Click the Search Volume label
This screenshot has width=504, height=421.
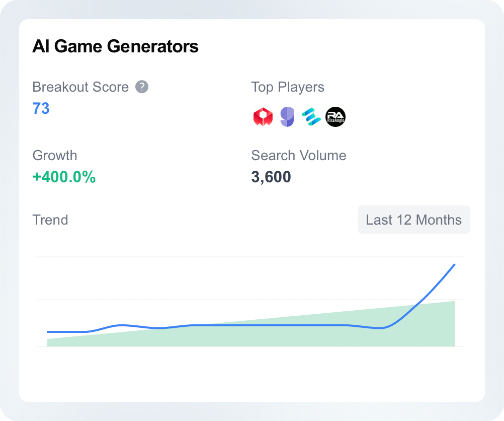299,155
